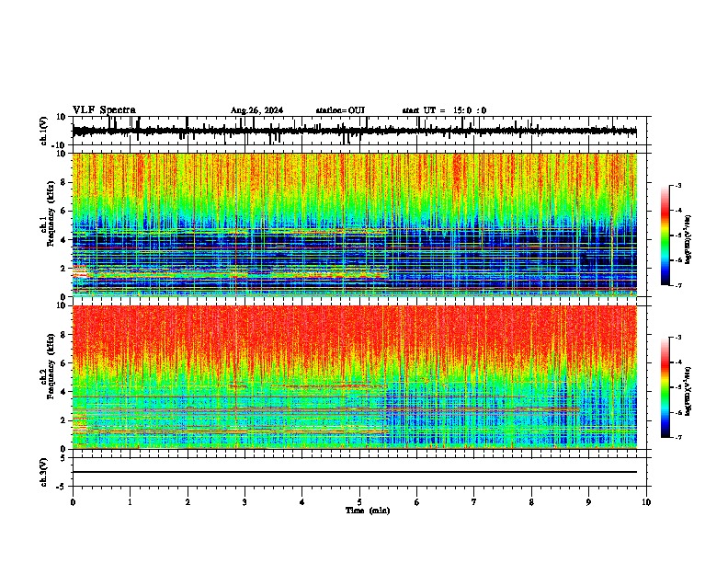Screen dimensions: 728x563
Task: Click time axis tick label "4" under the plots
Action: [302, 502]
